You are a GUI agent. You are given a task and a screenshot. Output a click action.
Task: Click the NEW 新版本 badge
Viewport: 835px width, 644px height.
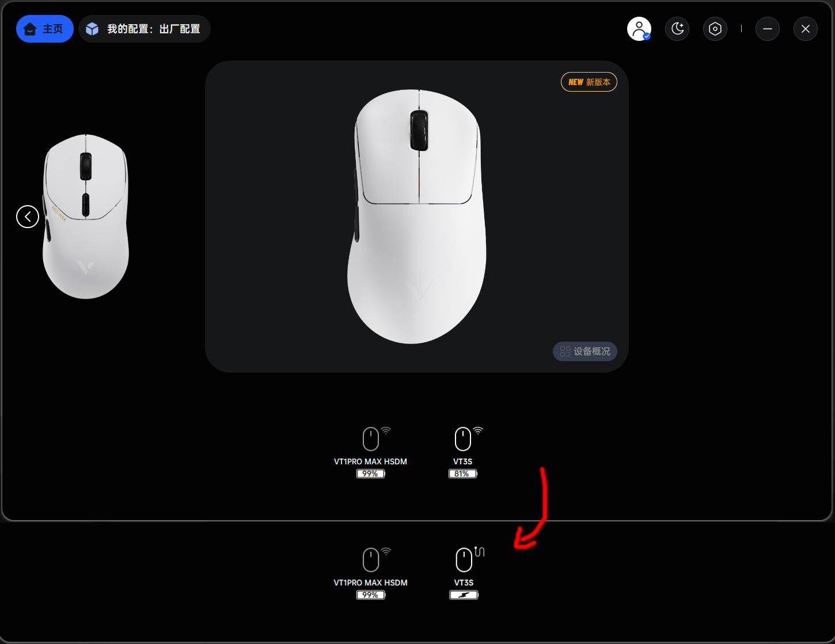click(x=589, y=82)
